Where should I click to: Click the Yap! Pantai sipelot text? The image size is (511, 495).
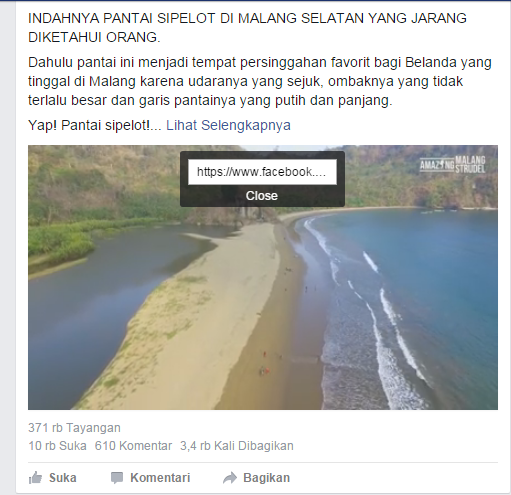coord(95,126)
